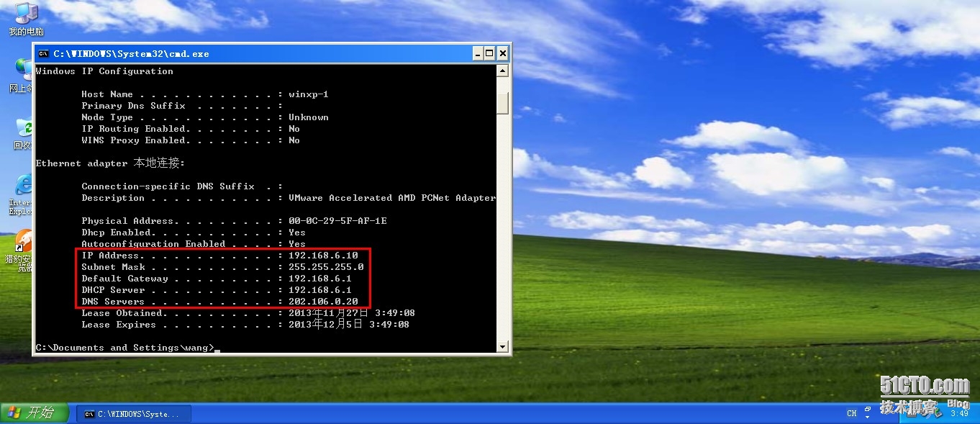
Task: Click the "Connection-specific DNS Suffix" label
Action: point(168,186)
